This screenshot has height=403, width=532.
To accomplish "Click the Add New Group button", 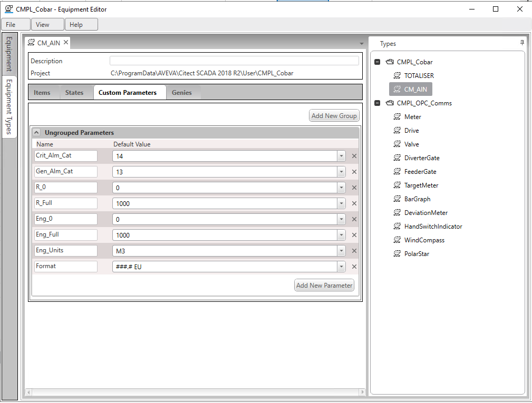I will (334, 115).
